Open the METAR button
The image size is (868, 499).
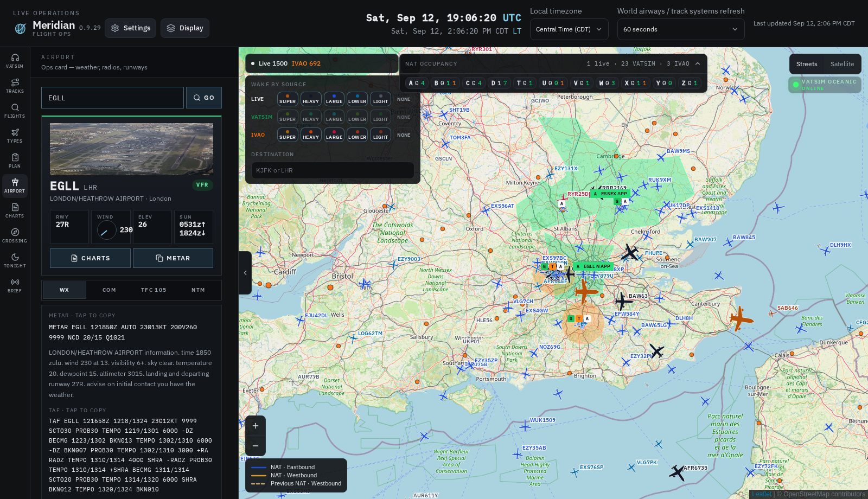(x=173, y=258)
